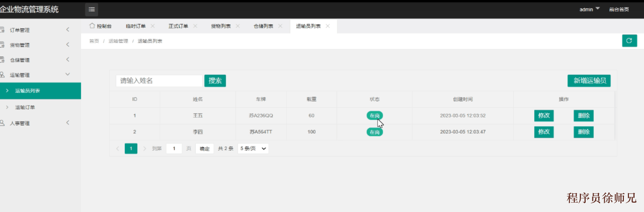This screenshot has width=644, height=212.
Task: Click license plate 苏A564TT cell
Action: pos(261,132)
